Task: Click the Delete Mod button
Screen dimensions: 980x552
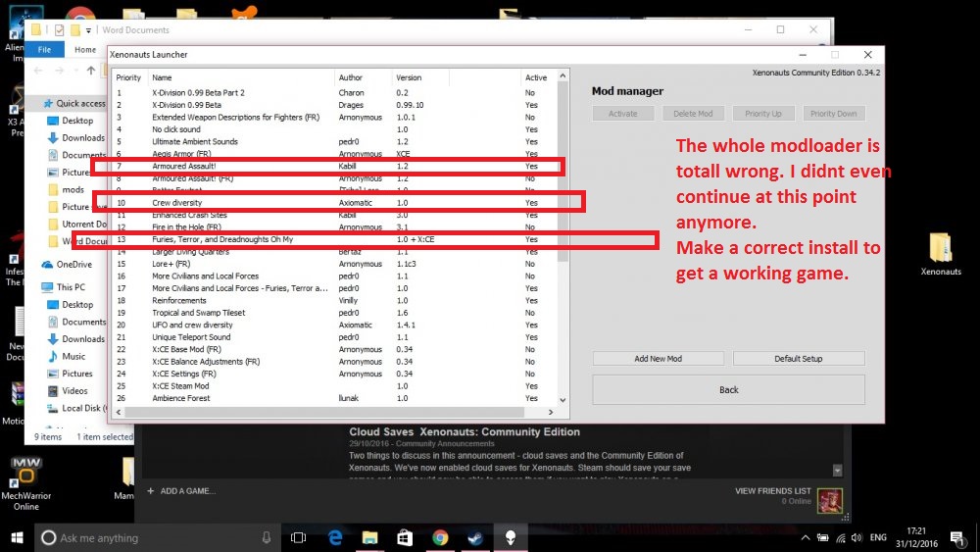Action: click(x=693, y=113)
